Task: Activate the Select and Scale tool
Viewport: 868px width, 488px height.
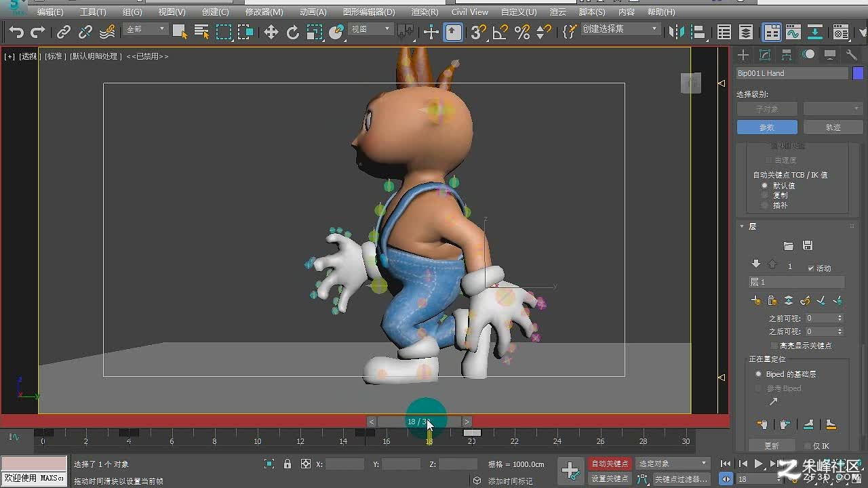Action: coord(315,32)
